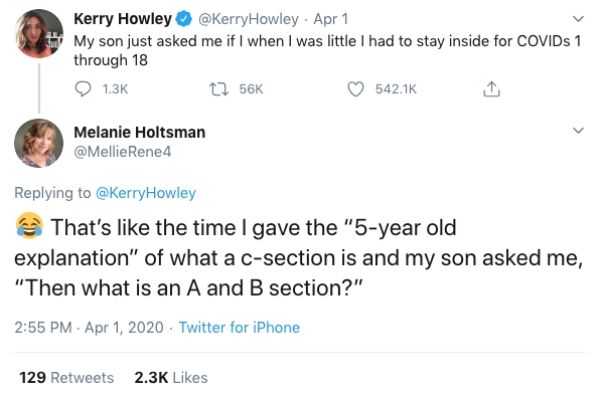Like Kerry Howley's tweet with heart
Screen dimensions: 600x401
354,89
